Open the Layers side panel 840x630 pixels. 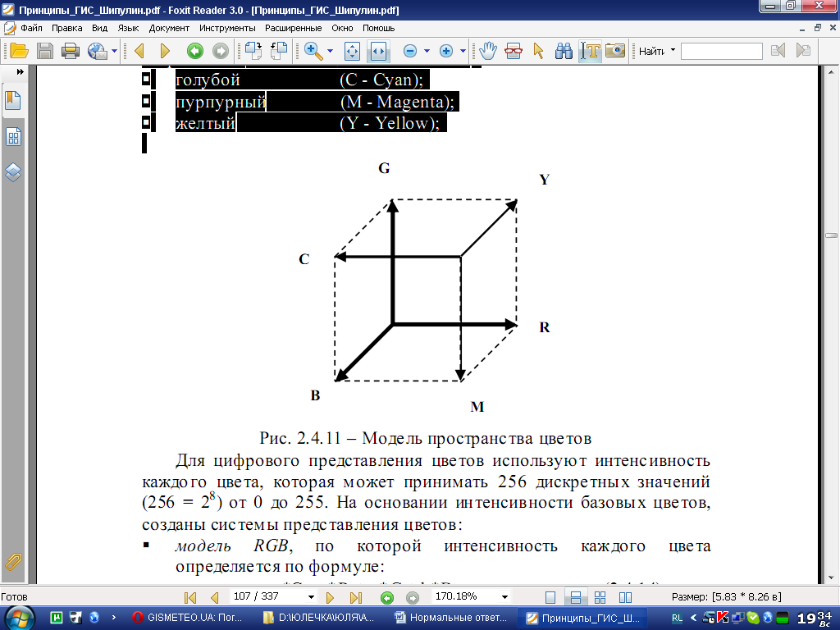(x=13, y=172)
